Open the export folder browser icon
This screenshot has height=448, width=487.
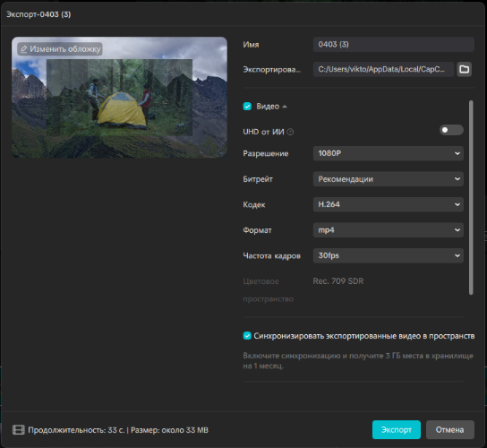click(x=464, y=69)
